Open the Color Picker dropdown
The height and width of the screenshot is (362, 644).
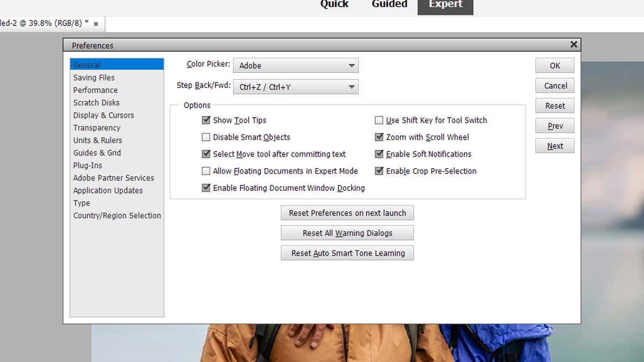296,66
